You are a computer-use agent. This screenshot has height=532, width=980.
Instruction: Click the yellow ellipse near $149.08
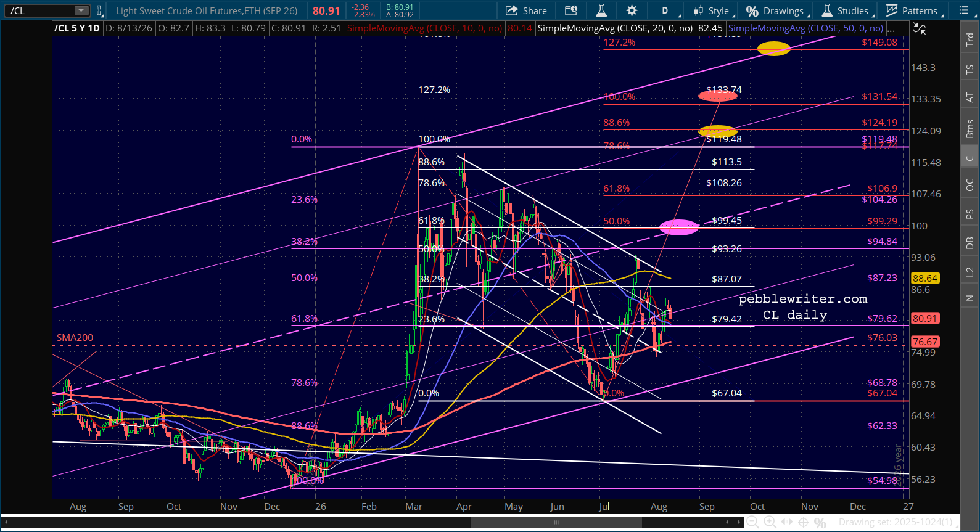(x=773, y=49)
